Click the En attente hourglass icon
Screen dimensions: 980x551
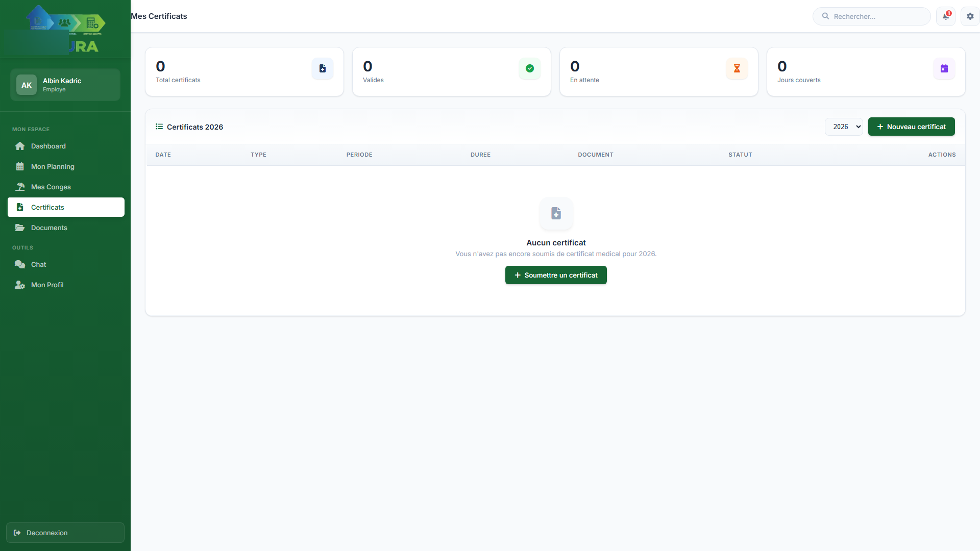coord(737,68)
